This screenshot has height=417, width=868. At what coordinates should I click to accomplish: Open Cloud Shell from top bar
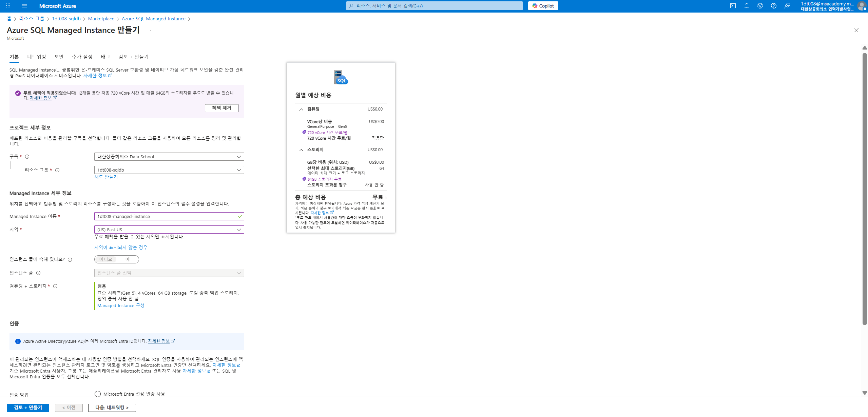pos(733,6)
